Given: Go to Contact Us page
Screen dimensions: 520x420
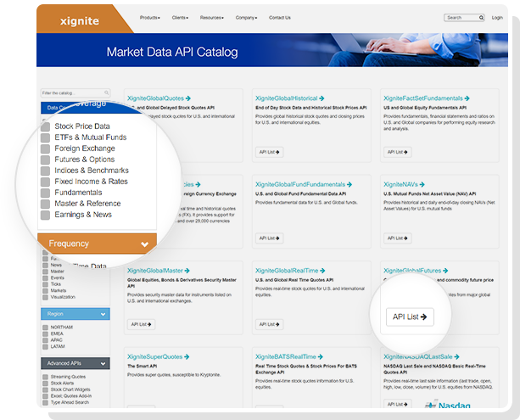Looking at the screenshot, I should pyautogui.click(x=280, y=18).
